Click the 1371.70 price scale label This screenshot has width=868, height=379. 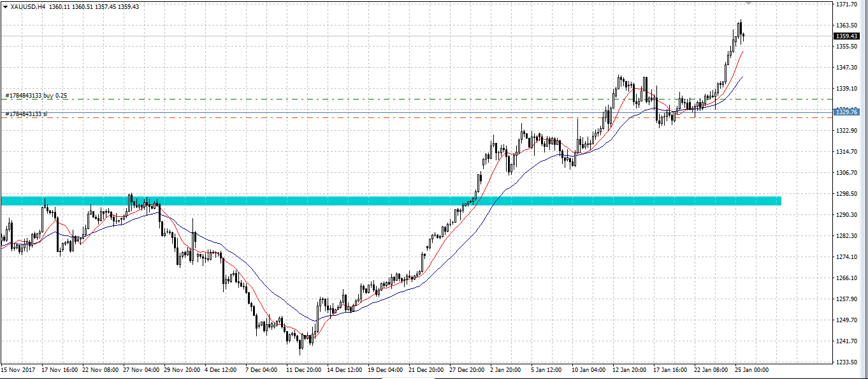coord(846,4)
